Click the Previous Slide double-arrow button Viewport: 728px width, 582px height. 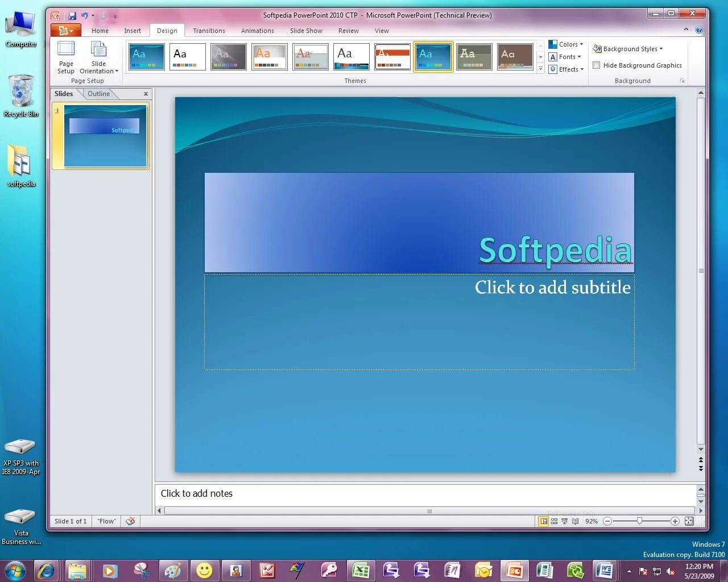click(701, 460)
